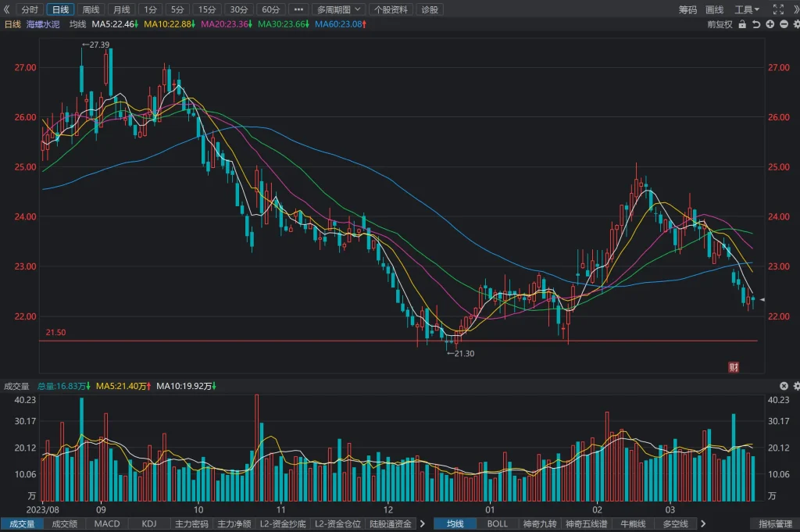Open 个股资料 stock information
The height and width of the screenshot is (532, 800).
391,9
